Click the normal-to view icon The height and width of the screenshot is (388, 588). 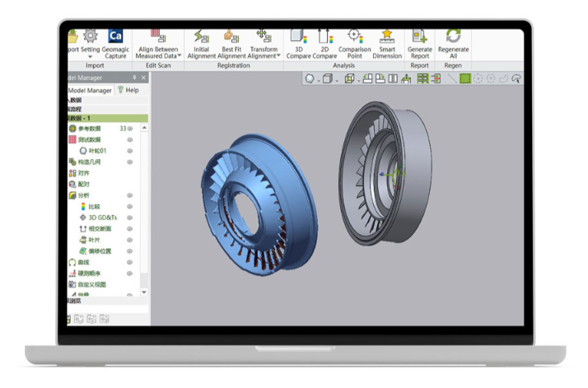pyautogui.click(x=406, y=78)
